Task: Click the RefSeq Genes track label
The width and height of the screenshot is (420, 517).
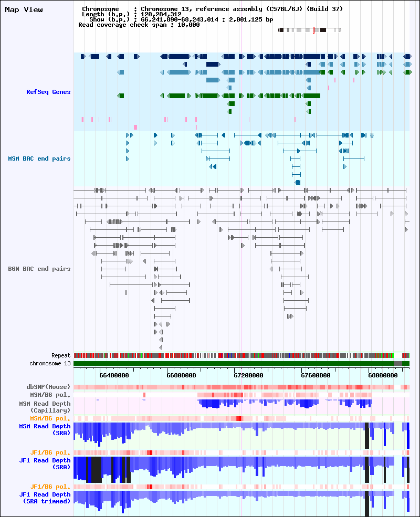Action: [48, 92]
